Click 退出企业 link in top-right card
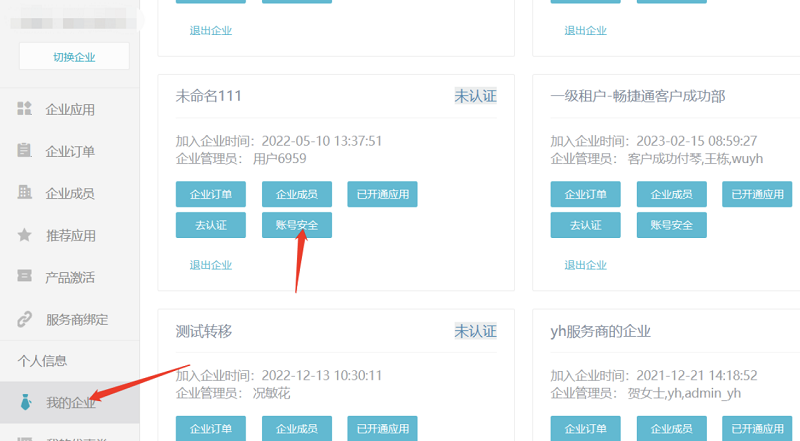Screen dimensions: 800x441 pos(586,31)
